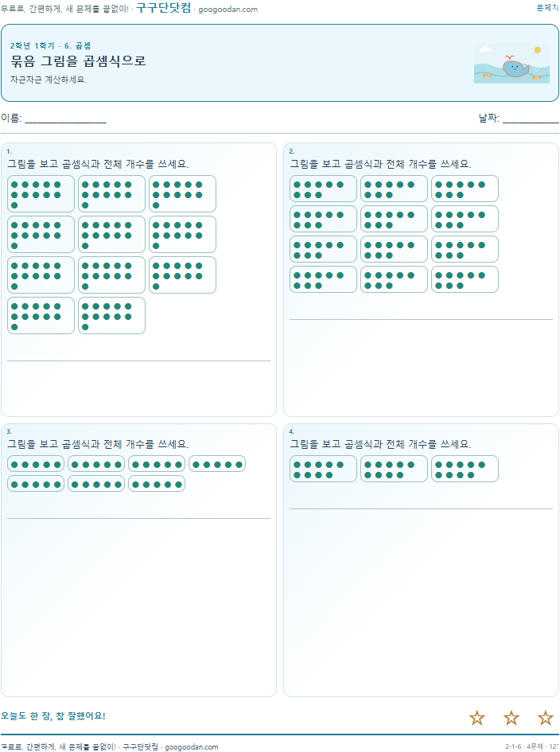The width and height of the screenshot is (560, 752).
Task: Click the bottom-right dot group in problem 2
Action: point(465,279)
